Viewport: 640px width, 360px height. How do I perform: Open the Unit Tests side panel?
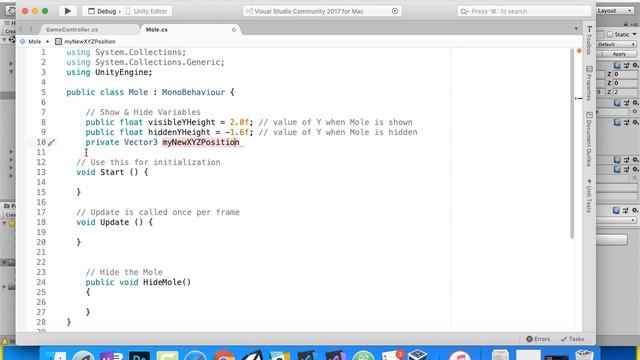click(x=589, y=195)
